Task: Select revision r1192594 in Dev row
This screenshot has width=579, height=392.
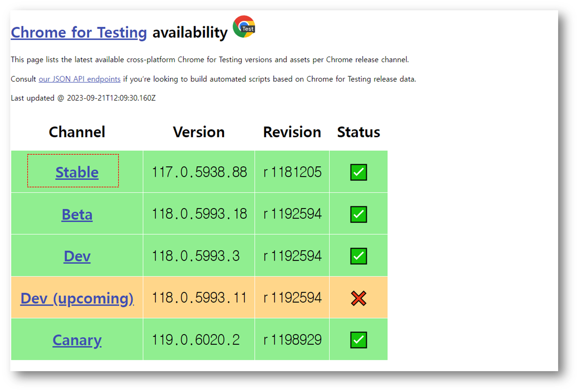Action: (292, 256)
